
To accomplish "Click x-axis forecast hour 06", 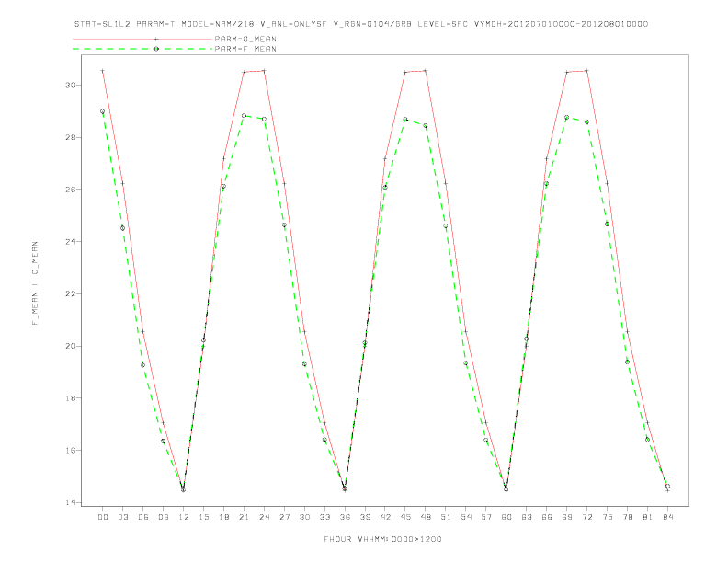I will pyautogui.click(x=143, y=517).
